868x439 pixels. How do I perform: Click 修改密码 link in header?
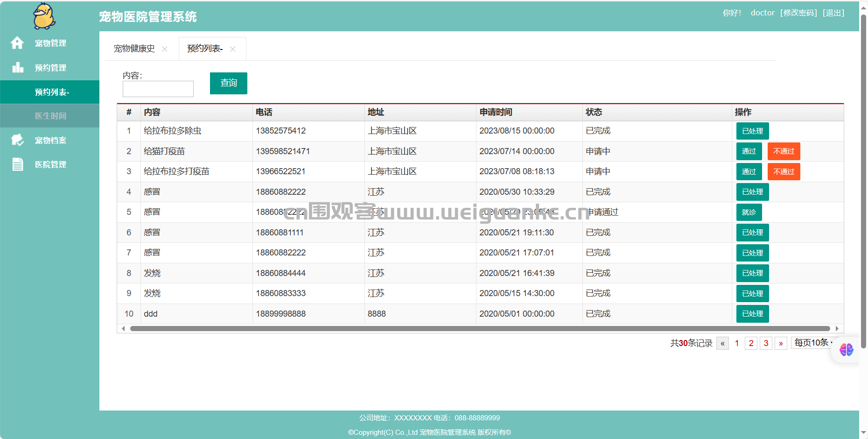tap(798, 13)
